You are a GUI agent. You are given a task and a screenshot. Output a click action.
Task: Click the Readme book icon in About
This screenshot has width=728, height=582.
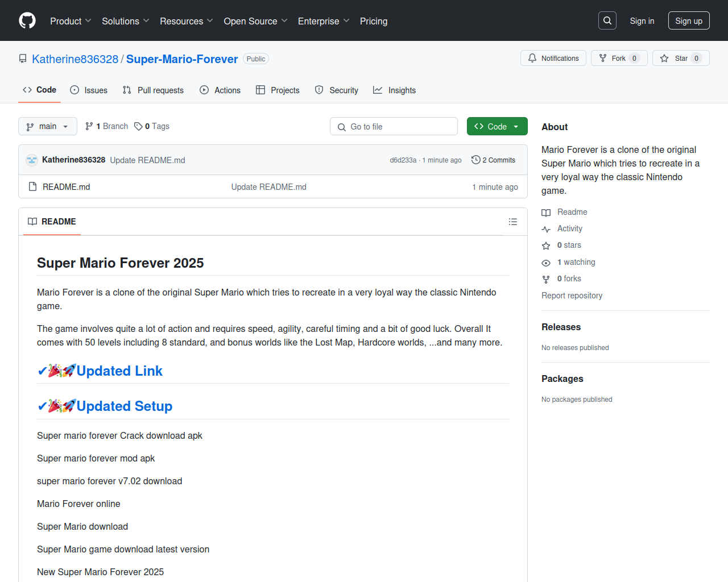point(546,213)
